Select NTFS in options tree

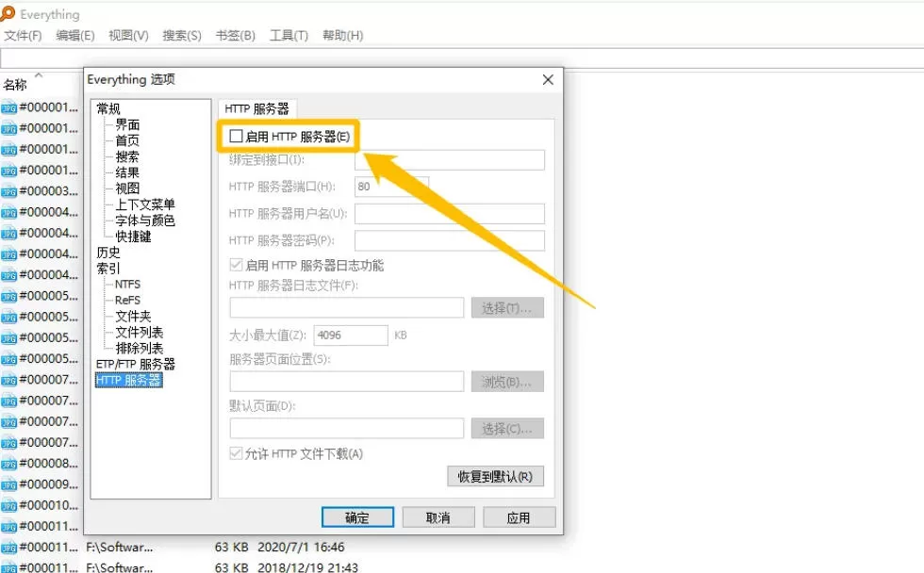click(128, 284)
